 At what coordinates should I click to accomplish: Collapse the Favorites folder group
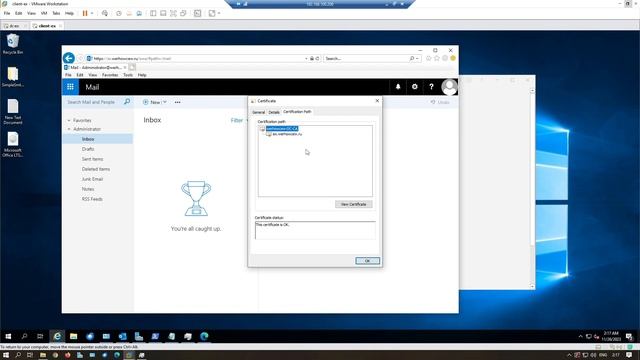[69, 120]
